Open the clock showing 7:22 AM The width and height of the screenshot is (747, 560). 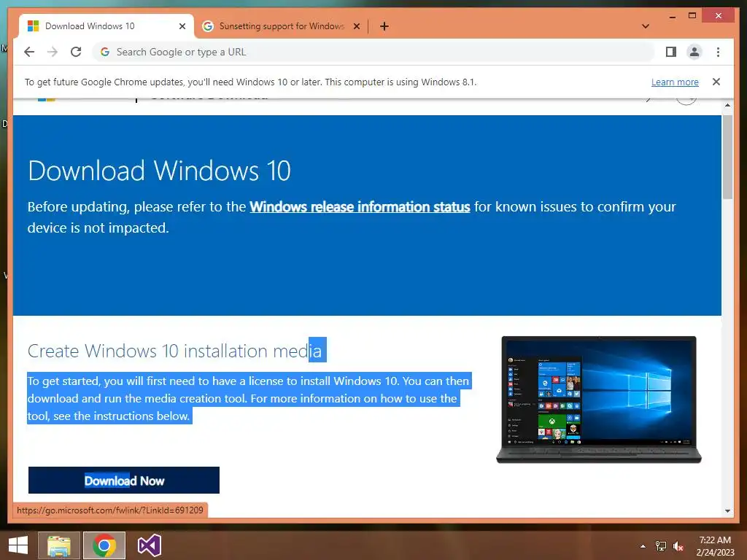point(715,545)
